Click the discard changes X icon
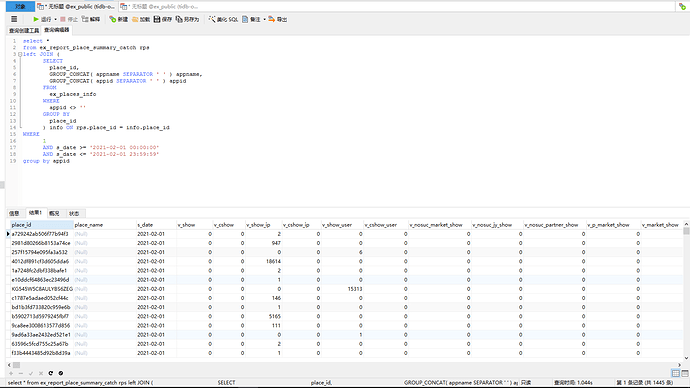The height and width of the screenshot is (388, 690). coord(41,373)
